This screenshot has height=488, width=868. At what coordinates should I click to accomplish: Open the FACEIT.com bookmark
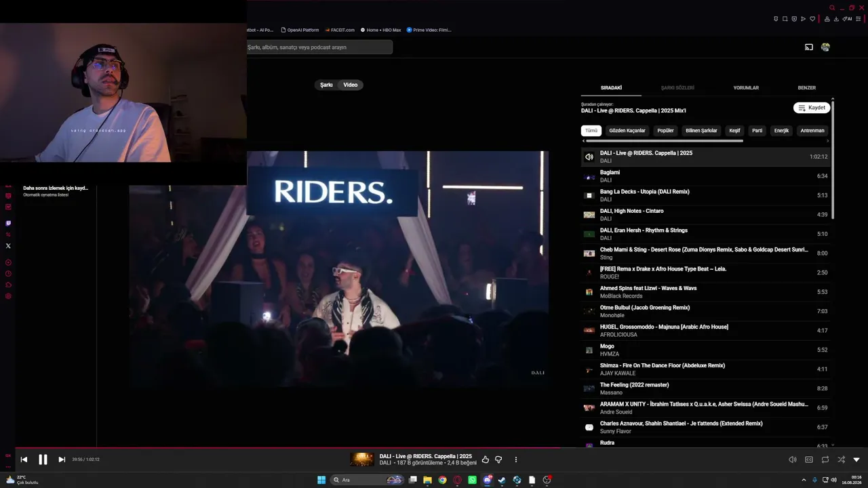coord(340,30)
